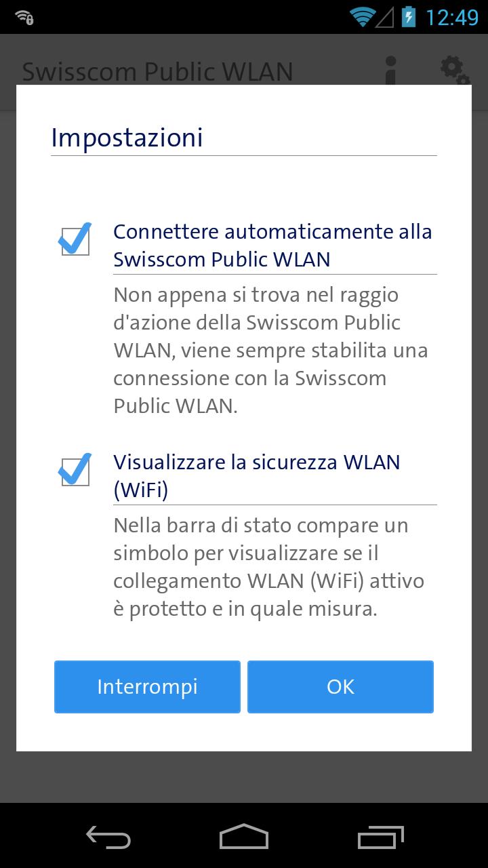This screenshot has width=488, height=868.
Task: Tap the battery charging status icon
Action: coord(409,16)
